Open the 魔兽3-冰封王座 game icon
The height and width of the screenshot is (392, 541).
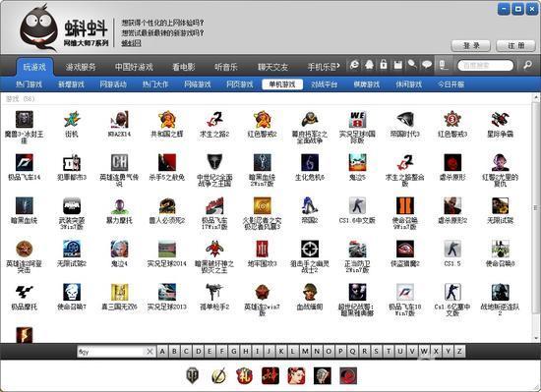tap(25, 120)
